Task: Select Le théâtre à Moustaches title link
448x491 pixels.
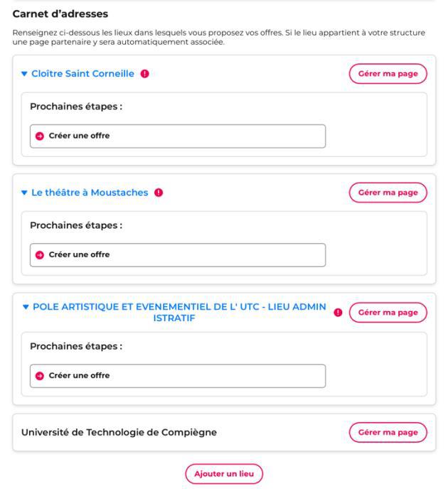Action: 90,193
